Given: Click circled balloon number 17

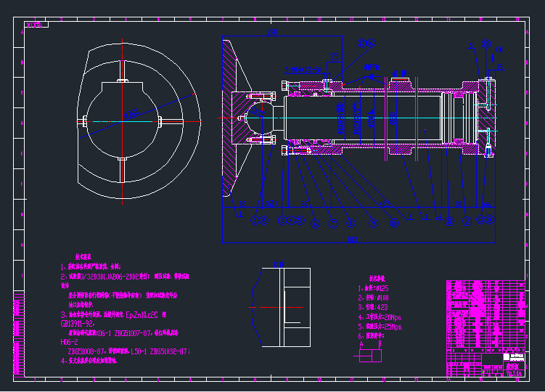Looking at the screenshot, I should (362, 43).
